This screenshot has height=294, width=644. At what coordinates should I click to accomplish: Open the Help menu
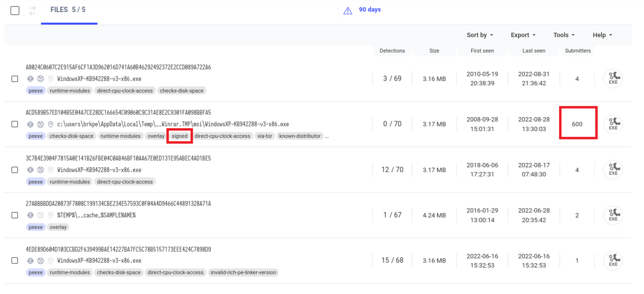602,35
